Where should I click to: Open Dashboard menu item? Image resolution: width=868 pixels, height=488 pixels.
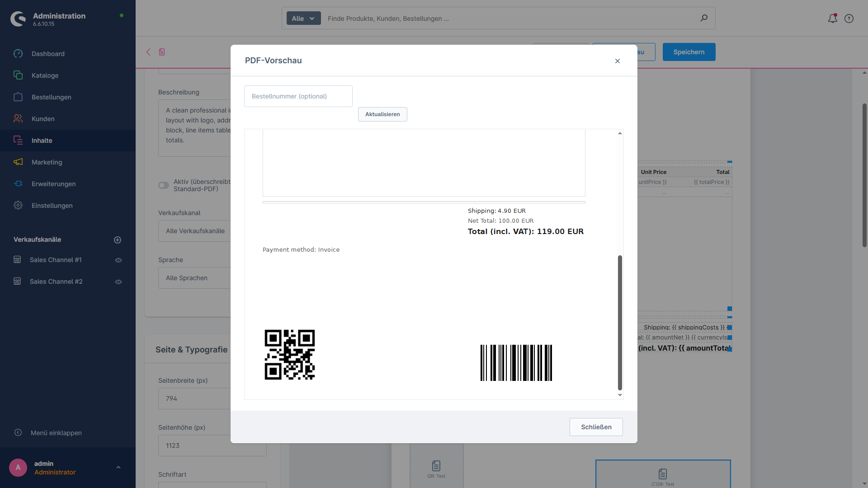coord(48,54)
